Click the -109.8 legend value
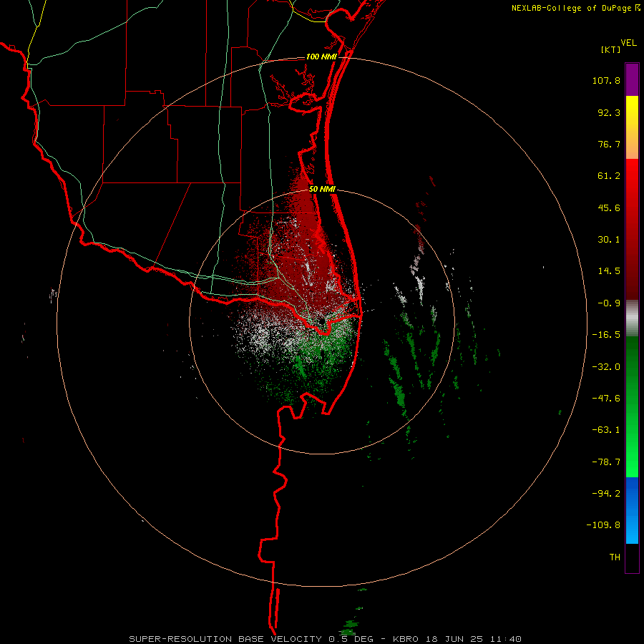The image size is (644, 644). click(x=603, y=525)
